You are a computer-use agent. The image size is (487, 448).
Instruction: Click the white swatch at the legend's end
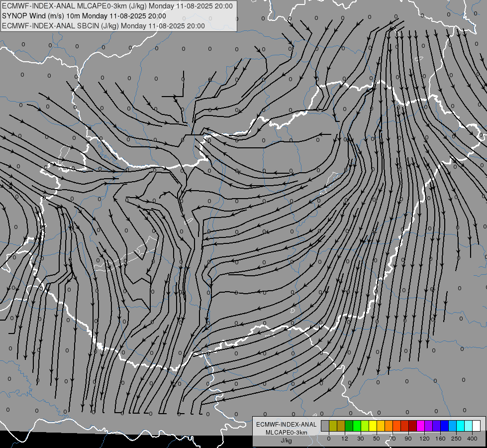(477, 426)
